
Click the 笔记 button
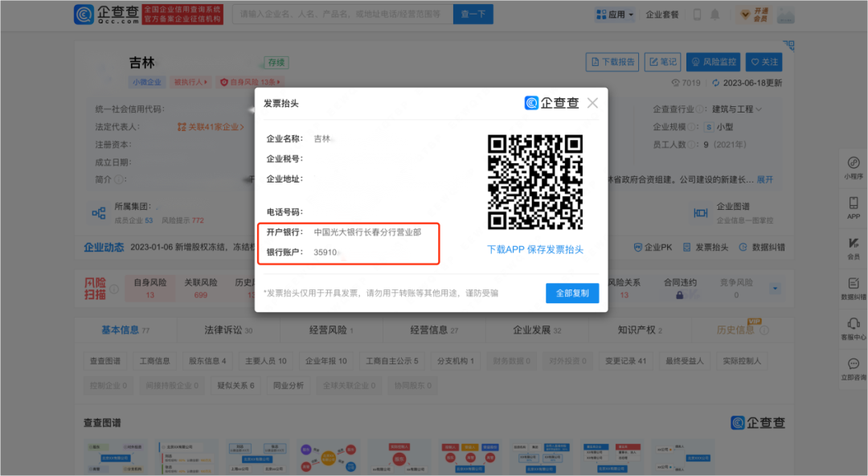point(662,62)
